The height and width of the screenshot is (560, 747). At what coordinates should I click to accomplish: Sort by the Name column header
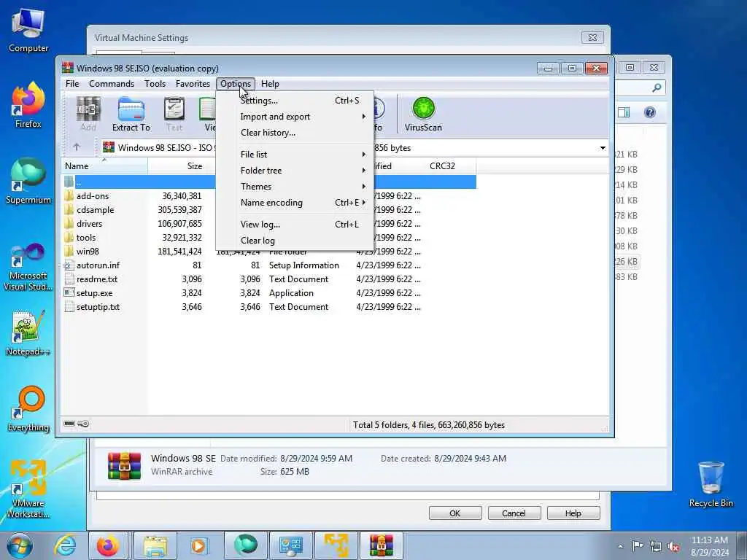click(104, 166)
